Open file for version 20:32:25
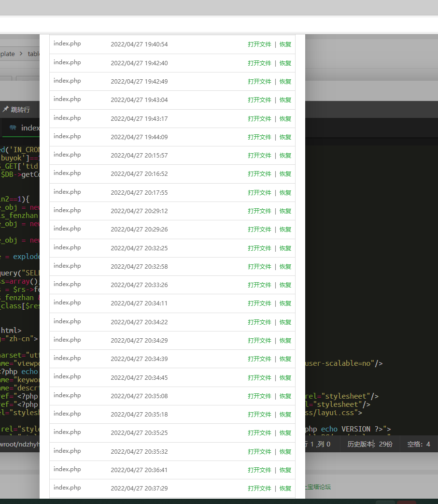This screenshot has height=504, width=438. tap(259, 248)
